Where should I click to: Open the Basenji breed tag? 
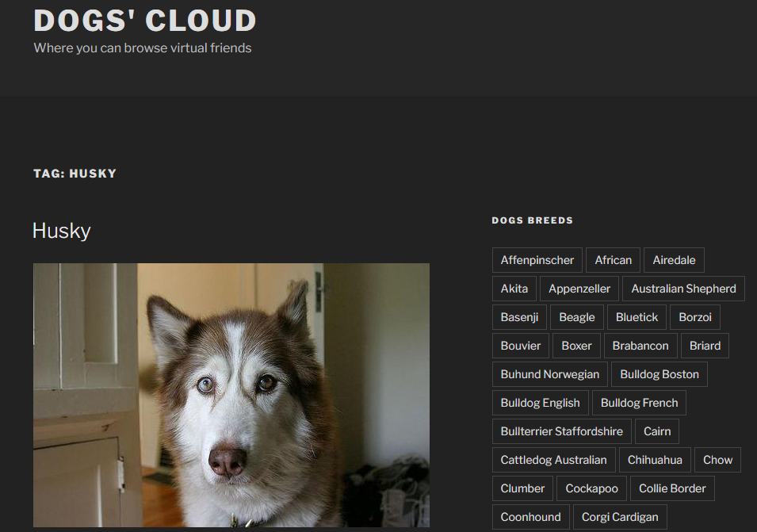519,316
